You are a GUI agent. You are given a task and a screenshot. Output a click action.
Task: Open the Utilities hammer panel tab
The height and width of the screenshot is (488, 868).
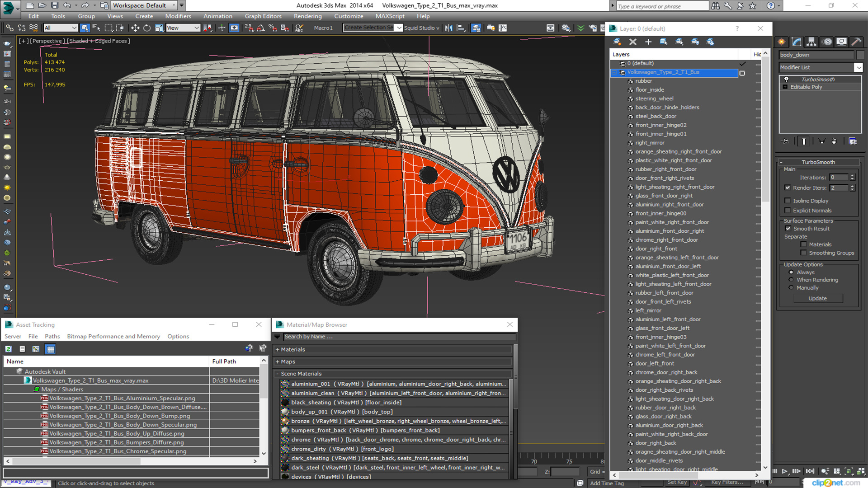point(856,42)
